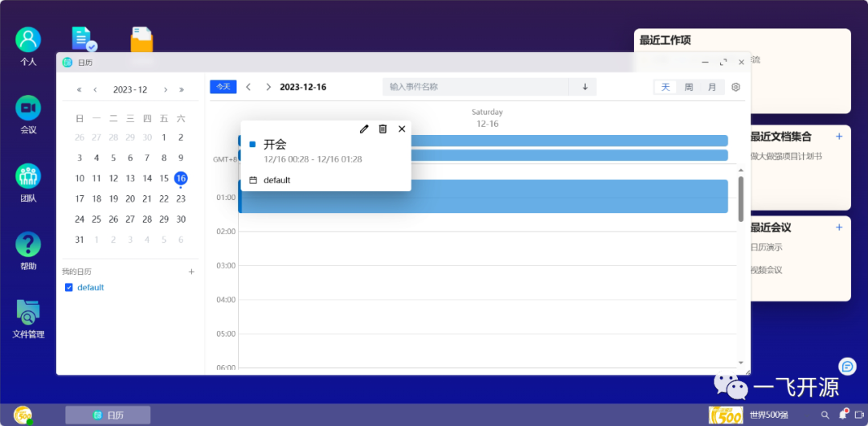Viewport: 868px width, 426px height.
Task: Add a new calendar under 我的日历
Action: [x=191, y=272]
